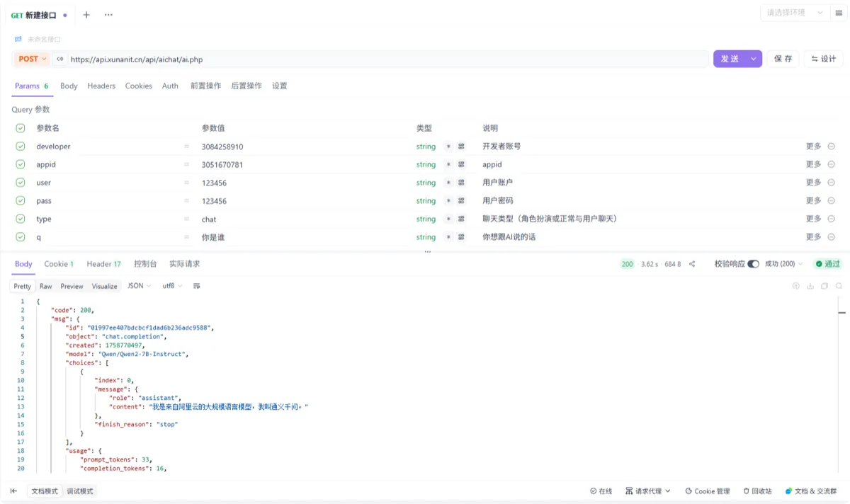The image size is (850, 504).
Task: Click the remove icon on the developer row
Action: (831, 147)
